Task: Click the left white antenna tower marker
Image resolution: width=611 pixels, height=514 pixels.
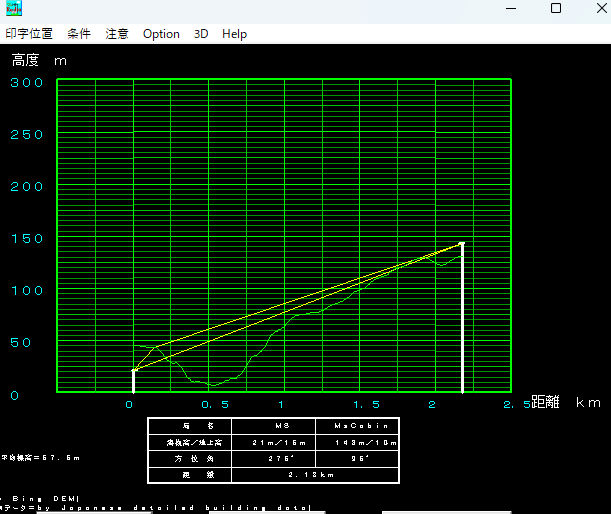Action: [x=133, y=381]
